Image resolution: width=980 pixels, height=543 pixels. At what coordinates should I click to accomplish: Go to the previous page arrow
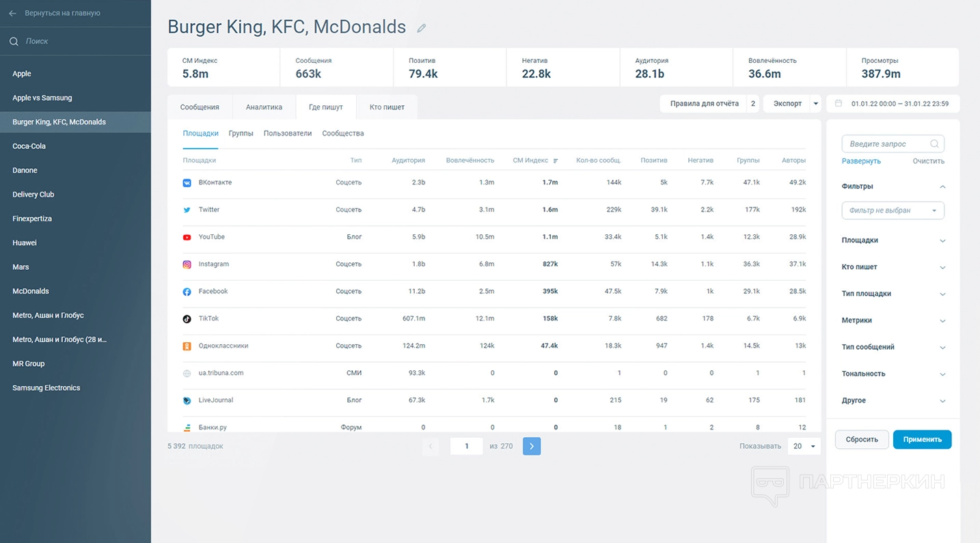point(431,446)
